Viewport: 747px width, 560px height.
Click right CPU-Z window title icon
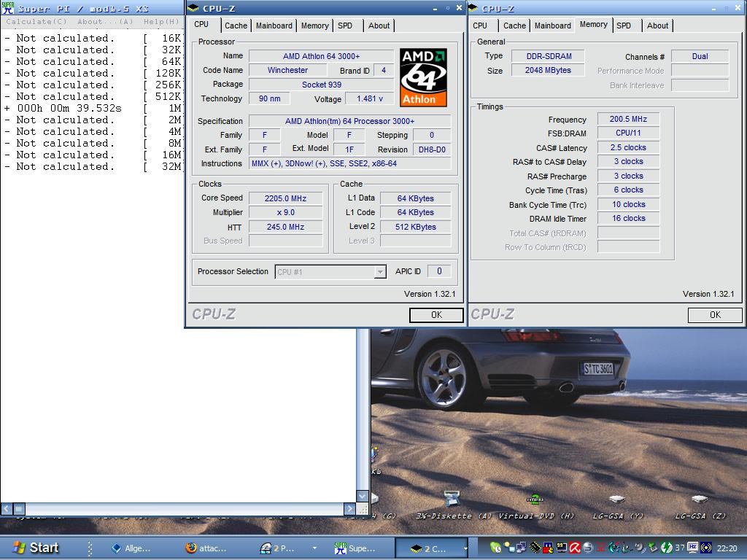(x=473, y=8)
